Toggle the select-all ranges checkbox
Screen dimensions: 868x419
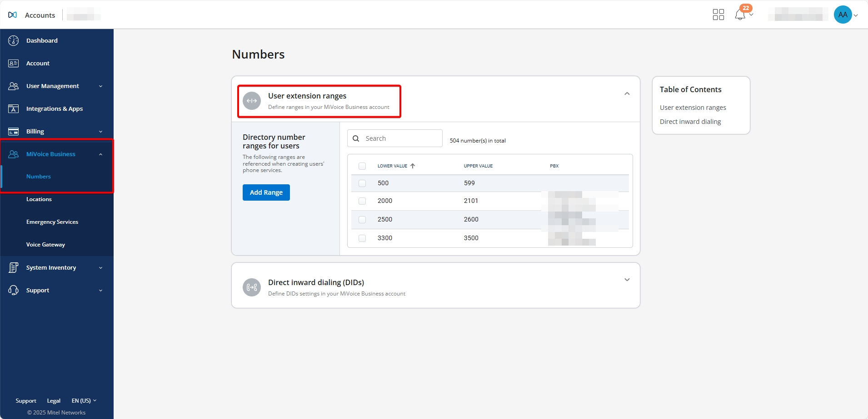(x=362, y=166)
